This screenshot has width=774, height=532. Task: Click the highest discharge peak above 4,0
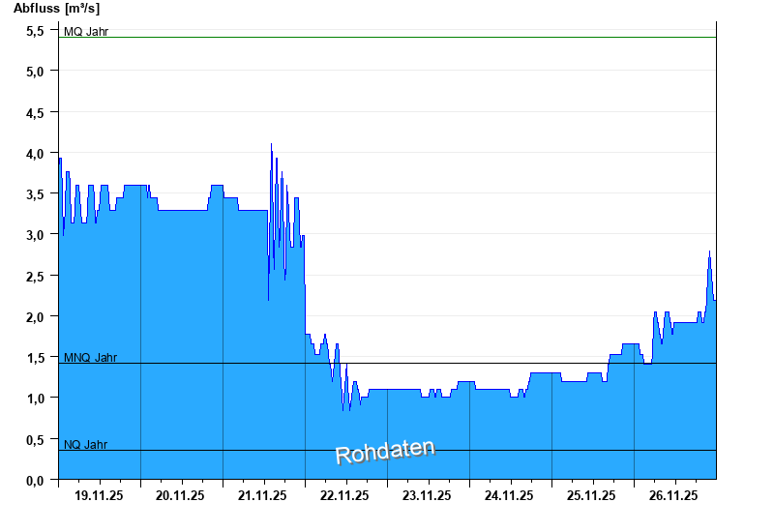[271, 145]
